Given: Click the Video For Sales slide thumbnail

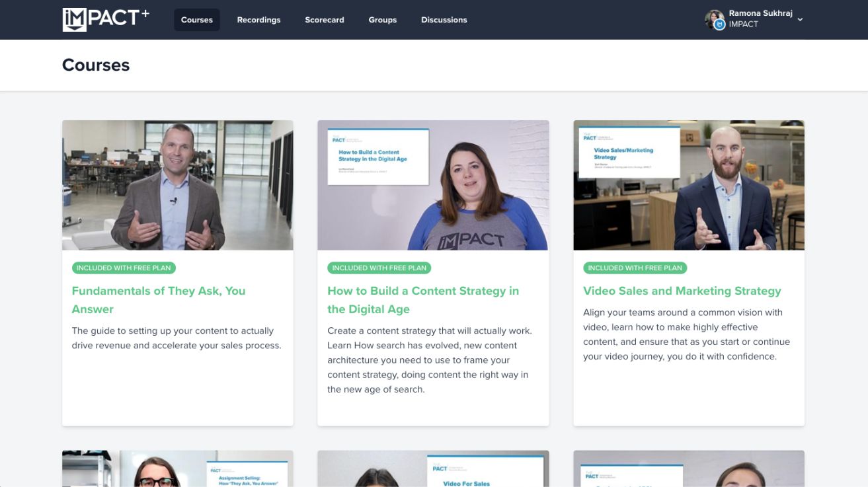Looking at the screenshot, I should (433, 469).
